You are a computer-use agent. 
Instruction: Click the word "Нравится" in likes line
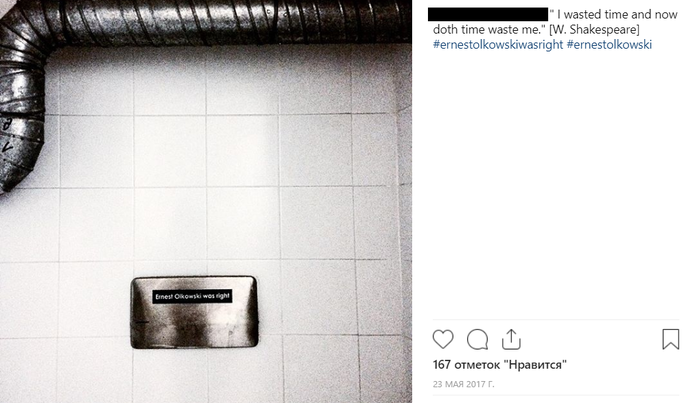coord(535,365)
